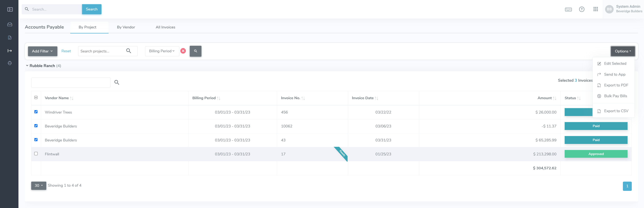Open the Add Filter dropdown
The width and height of the screenshot is (644, 208).
[42, 51]
